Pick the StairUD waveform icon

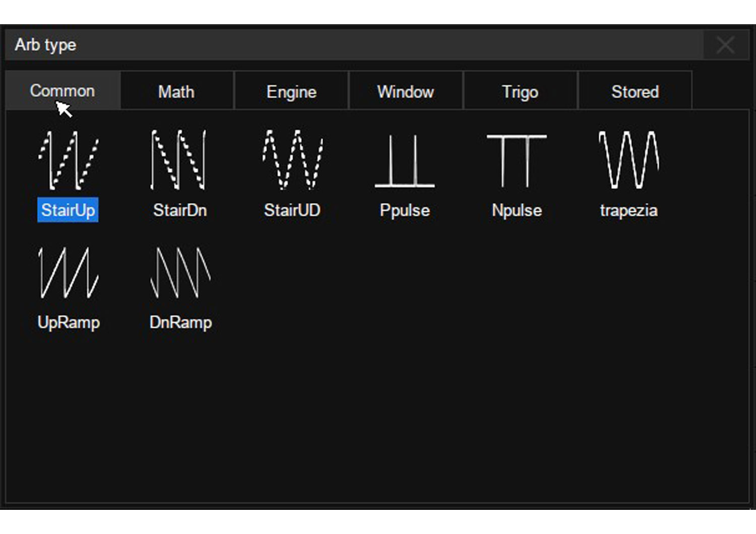[x=292, y=160]
